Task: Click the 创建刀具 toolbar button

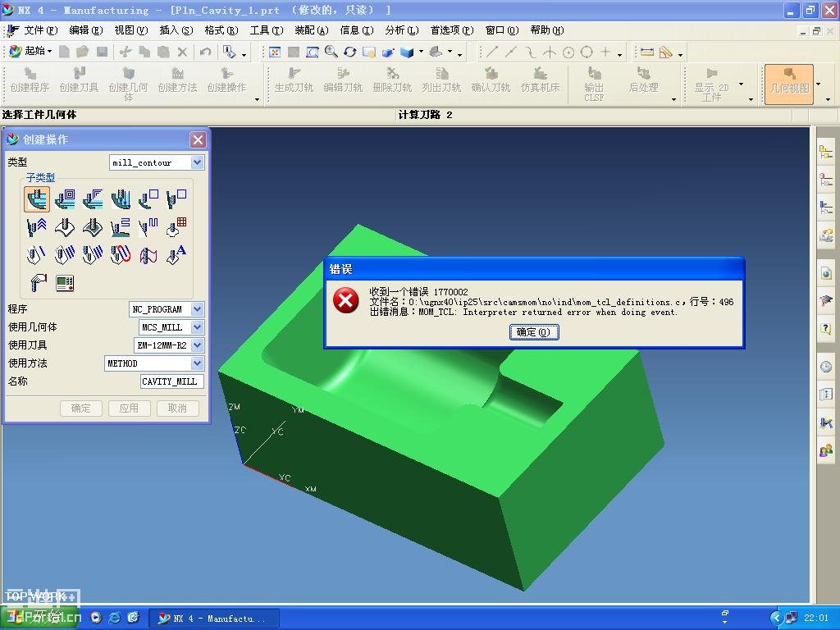Action: coord(80,80)
